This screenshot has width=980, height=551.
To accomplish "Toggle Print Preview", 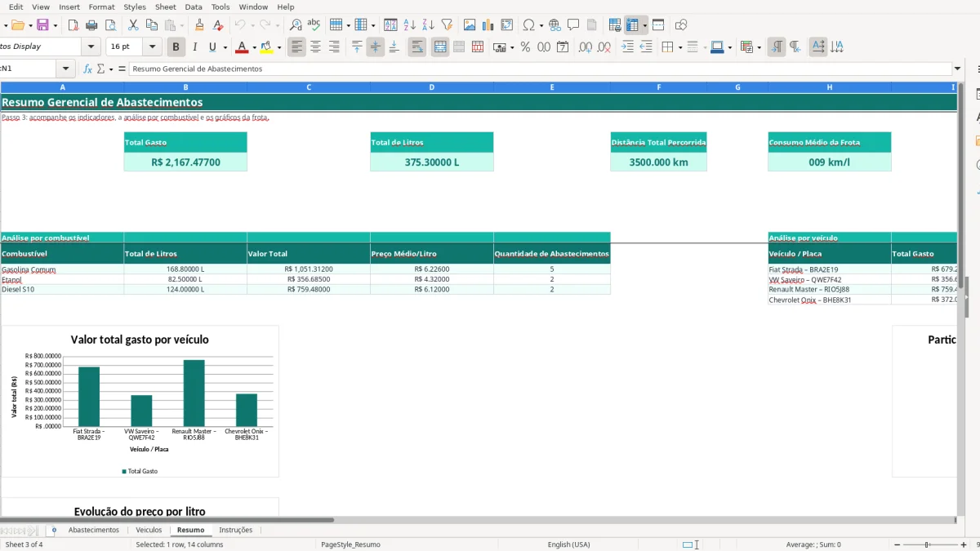I will coord(110,25).
